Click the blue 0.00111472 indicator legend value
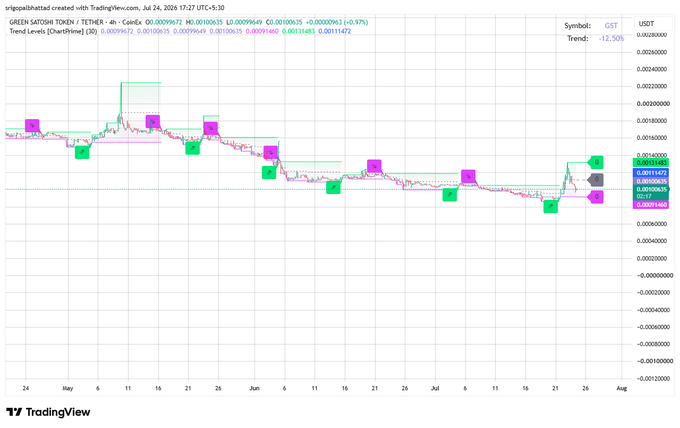The height and width of the screenshot is (428, 680). tap(334, 31)
